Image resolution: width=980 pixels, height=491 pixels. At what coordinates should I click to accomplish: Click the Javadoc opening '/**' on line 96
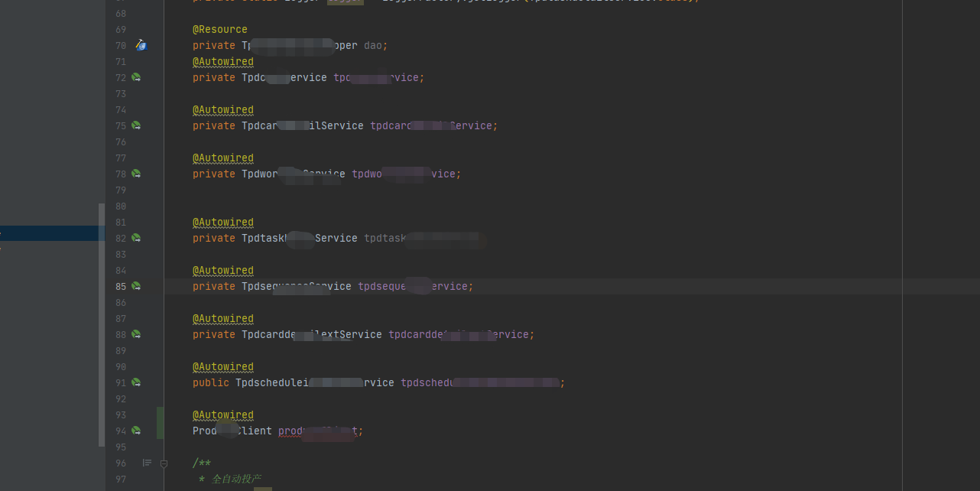(202, 463)
